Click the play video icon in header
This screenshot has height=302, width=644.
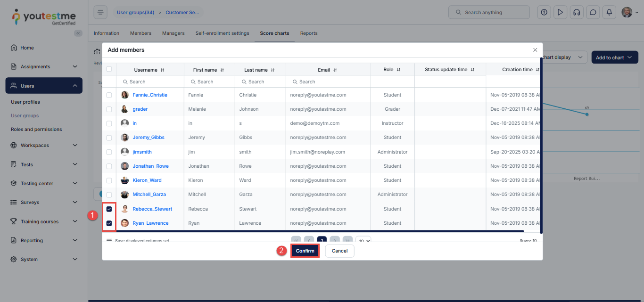click(560, 12)
